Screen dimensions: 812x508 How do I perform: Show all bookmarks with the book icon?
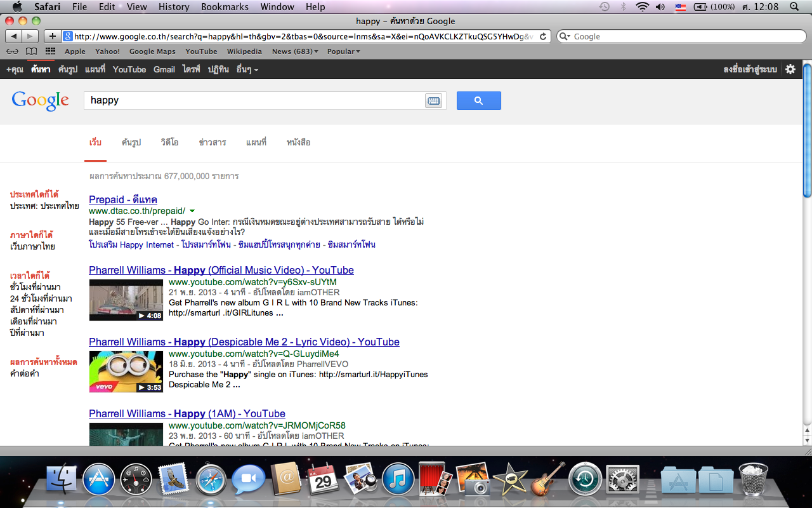tap(31, 51)
